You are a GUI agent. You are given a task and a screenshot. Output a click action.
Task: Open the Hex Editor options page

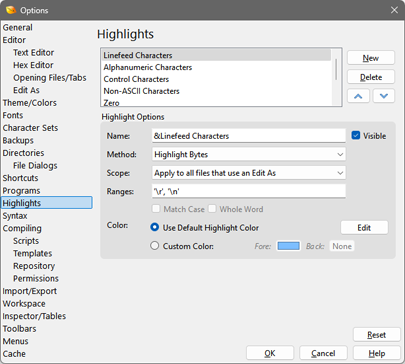tap(33, 65)
